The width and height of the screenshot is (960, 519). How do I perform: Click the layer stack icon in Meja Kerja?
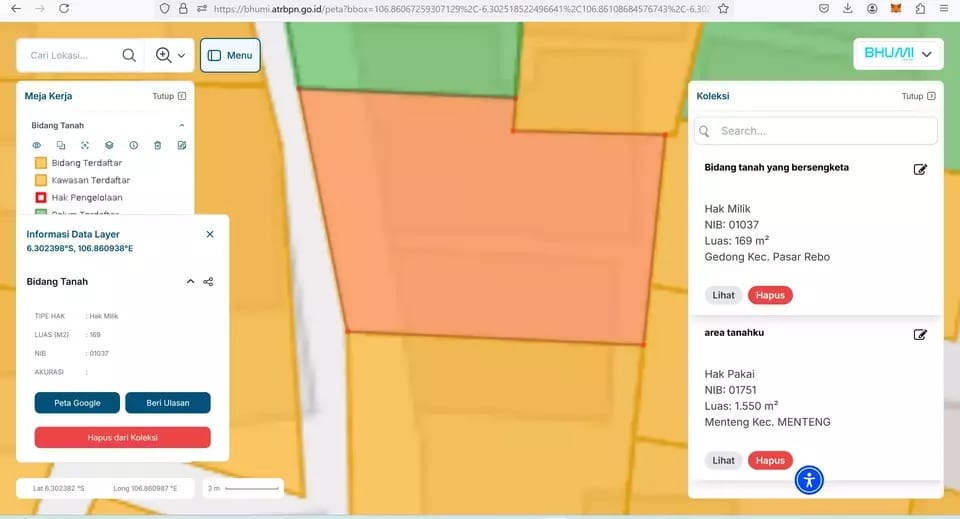[109, 145]
